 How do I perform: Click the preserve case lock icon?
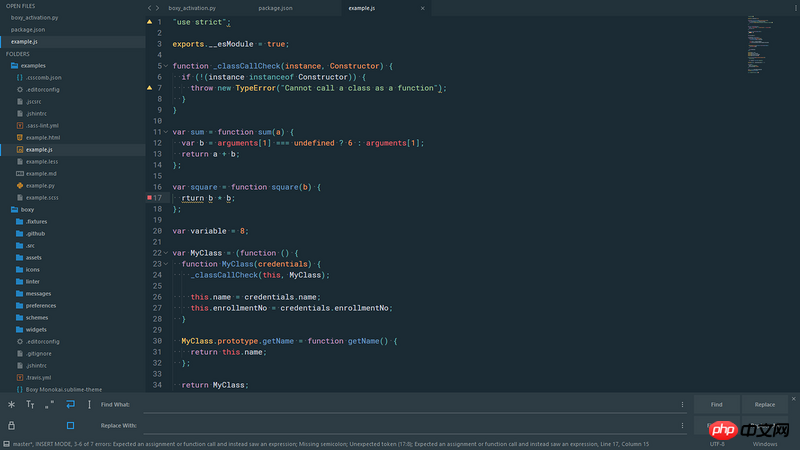[11, 425]
